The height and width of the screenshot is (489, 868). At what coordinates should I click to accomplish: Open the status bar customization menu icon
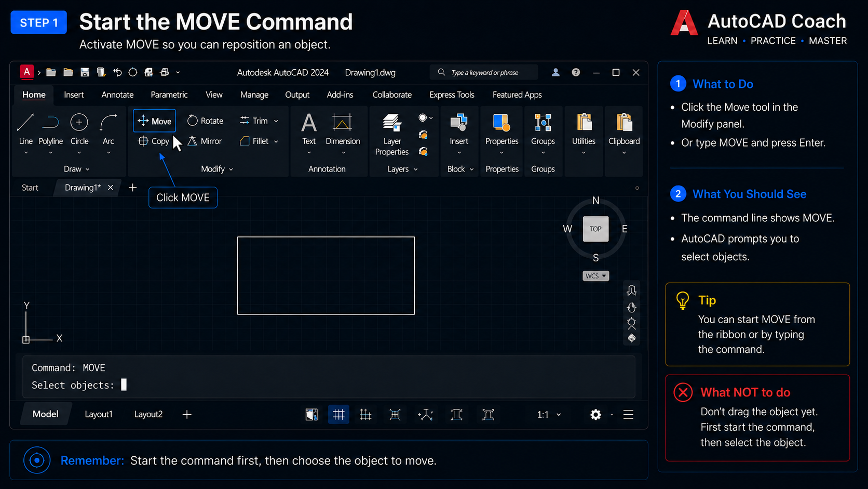click(x=628, y=415)
